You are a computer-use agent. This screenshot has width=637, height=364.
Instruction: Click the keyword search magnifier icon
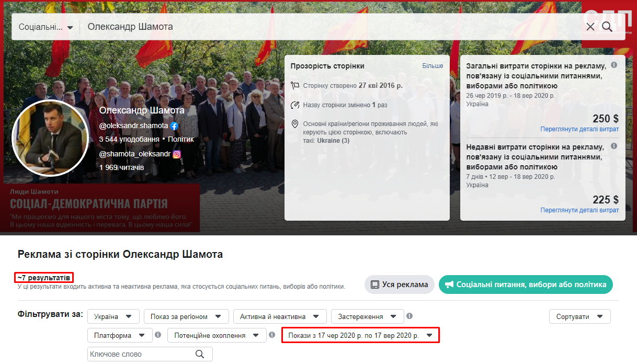(200, 354)
